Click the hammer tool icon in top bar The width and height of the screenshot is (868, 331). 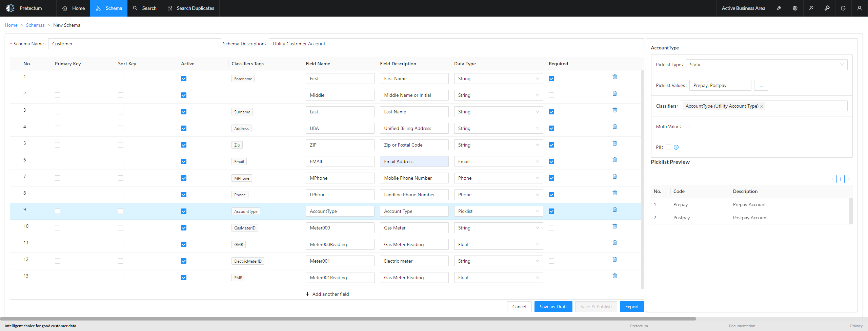(827, 8)
